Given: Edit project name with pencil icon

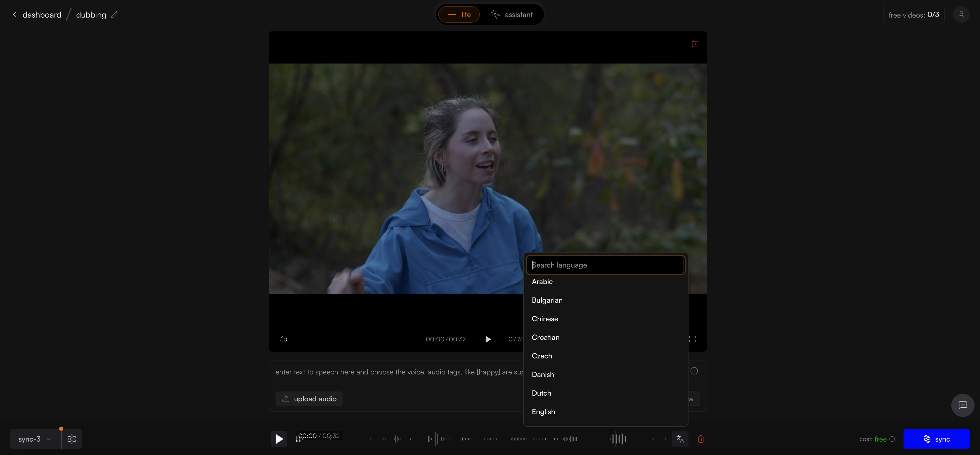Looking at the screenshot, I should click(x=114, y=14).
